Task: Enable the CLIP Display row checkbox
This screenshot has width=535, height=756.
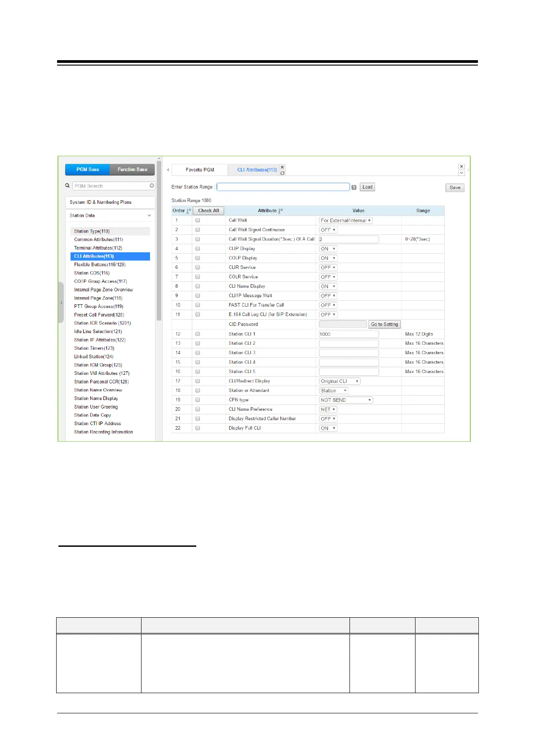Action: tap(198, 249)
